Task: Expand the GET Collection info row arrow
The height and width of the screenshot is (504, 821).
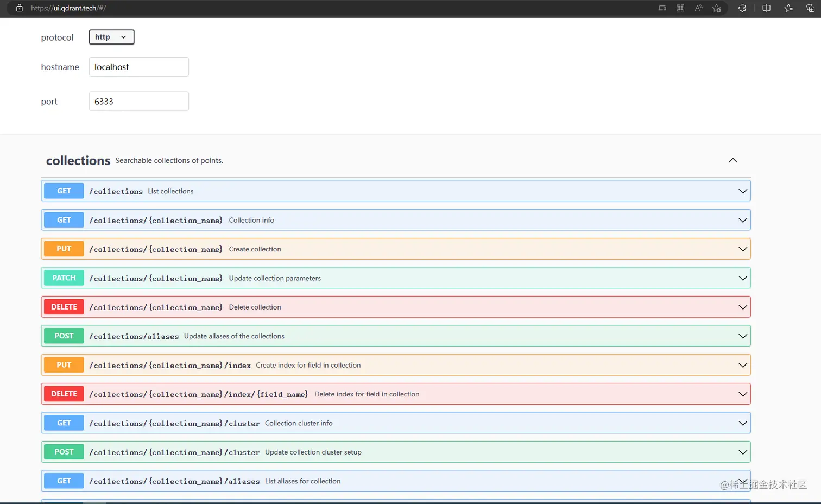Action: tap(743, 220)
